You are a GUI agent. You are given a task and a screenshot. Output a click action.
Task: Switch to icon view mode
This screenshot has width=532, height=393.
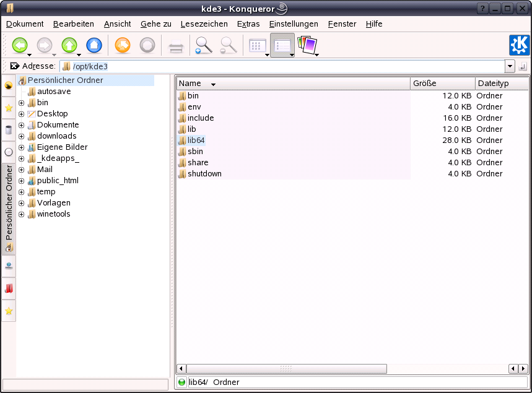tap(257, 45)
